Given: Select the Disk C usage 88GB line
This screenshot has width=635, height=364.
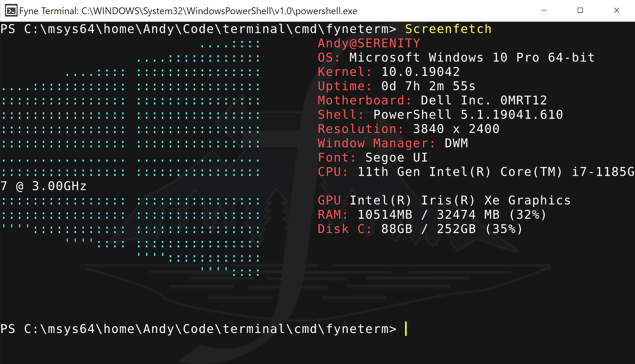Looking at the screenshot, I should pos(420,229).
